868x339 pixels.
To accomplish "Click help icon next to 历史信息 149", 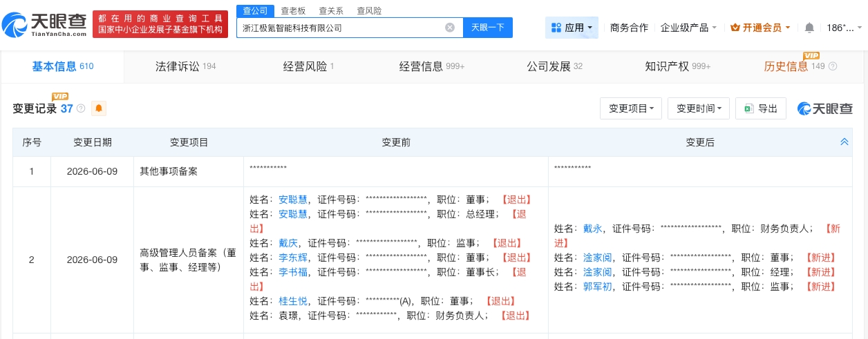I will tap(833, 66).
